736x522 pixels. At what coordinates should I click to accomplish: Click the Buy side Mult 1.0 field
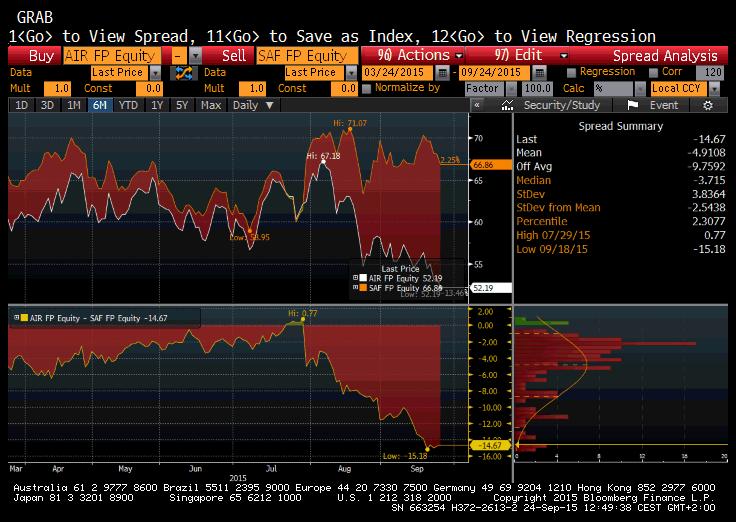(57, 88)
